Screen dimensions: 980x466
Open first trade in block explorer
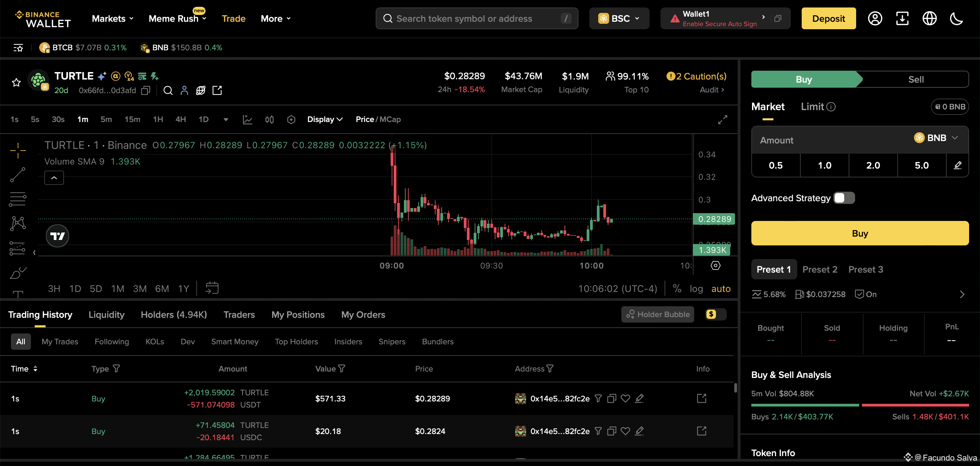[701, 398]
